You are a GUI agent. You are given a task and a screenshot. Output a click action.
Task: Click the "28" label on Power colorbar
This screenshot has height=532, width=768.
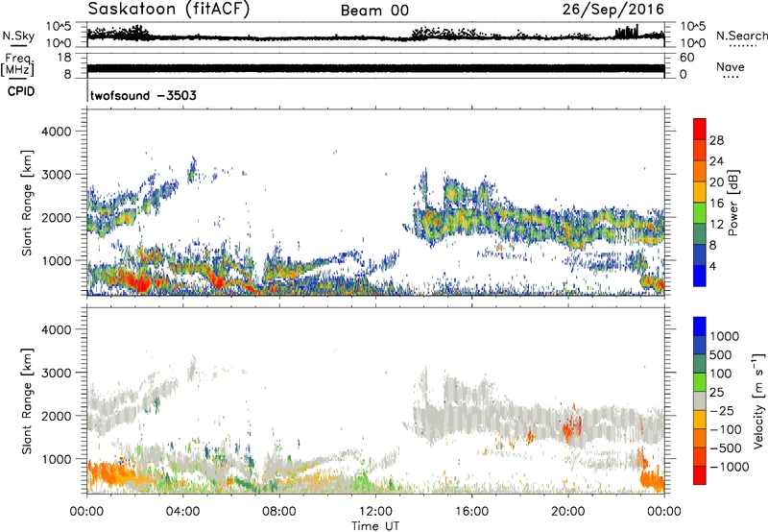[716, 140]
